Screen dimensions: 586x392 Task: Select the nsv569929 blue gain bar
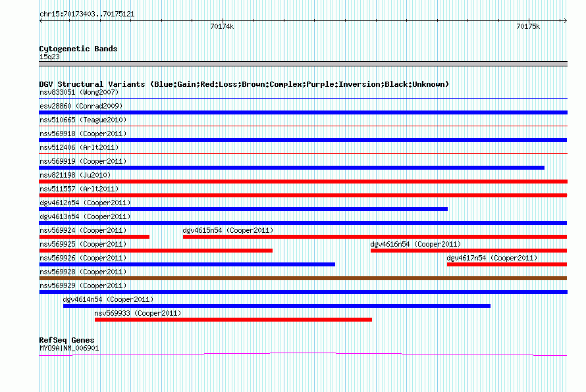point(303,292)
